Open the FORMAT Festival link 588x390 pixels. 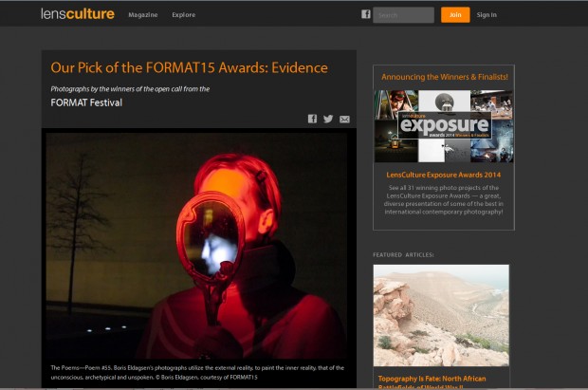click(x=86, y=102)
